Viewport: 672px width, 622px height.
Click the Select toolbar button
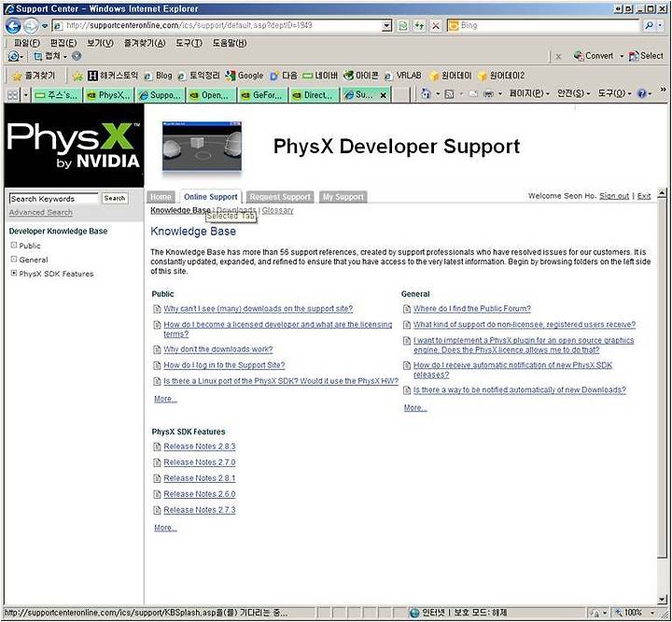tap(646, 56)
